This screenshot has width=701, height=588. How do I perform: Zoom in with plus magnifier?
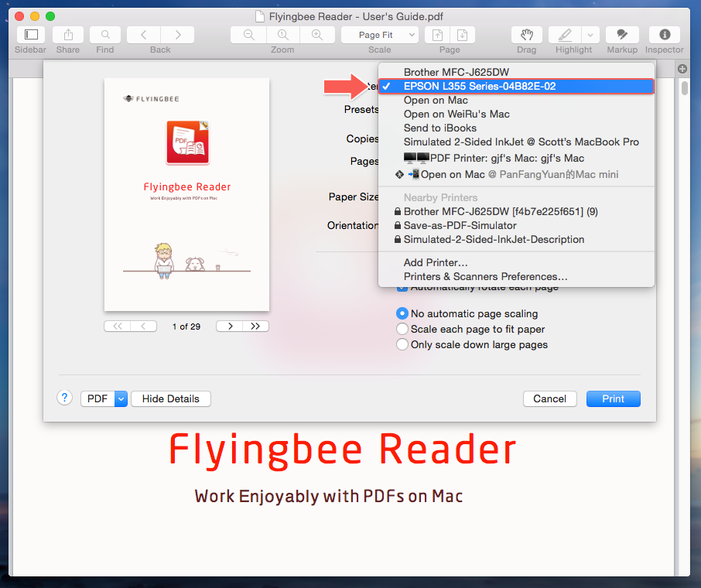tap(317, 35)
